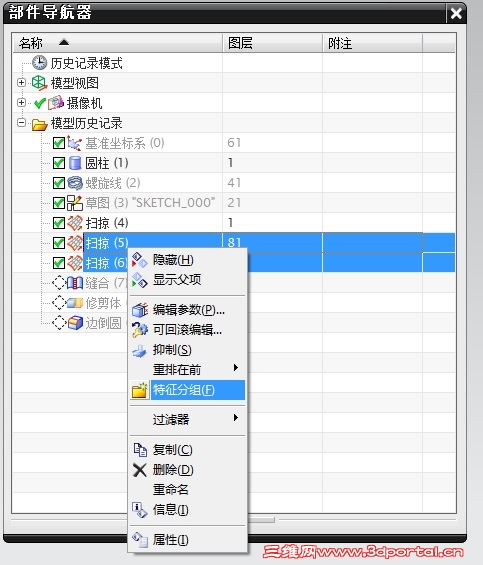Click the 名称 column sort arrow
Image resolution: width=483 pixels, height=565 pixels.
64,43
